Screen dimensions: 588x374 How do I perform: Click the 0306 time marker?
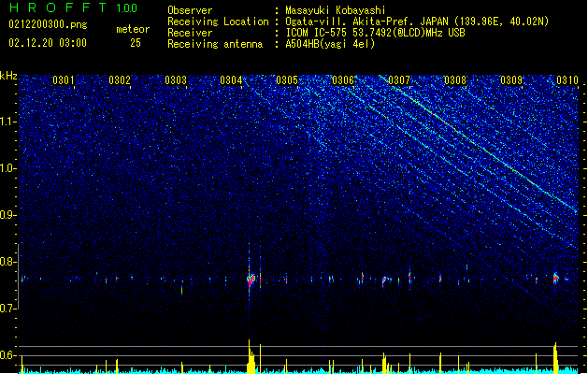point(343,80)
